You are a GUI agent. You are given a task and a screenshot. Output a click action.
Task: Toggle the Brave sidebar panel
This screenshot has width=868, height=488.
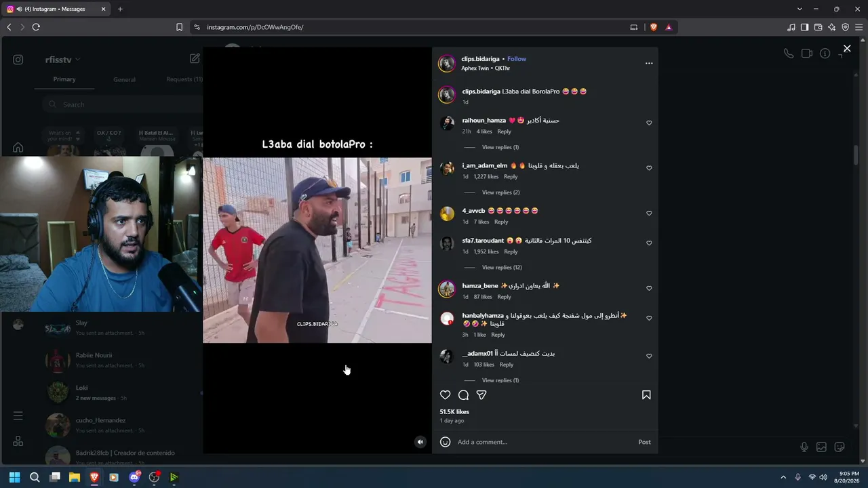coord(804,27)
